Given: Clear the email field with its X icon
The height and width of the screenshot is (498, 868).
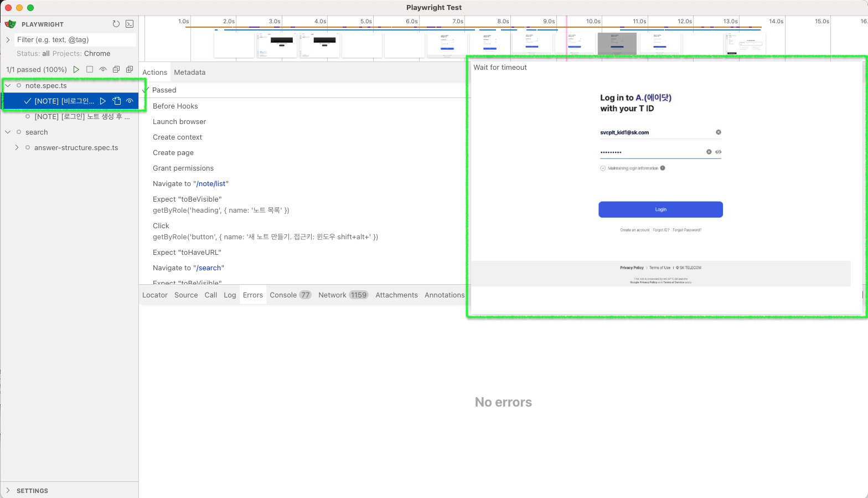Looking at the screenshot, I should (719, 132).
